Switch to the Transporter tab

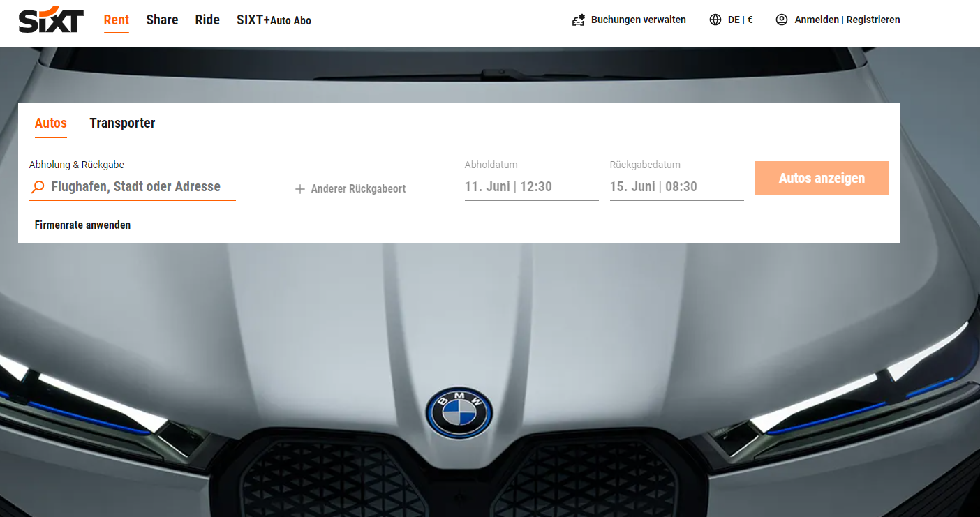click(122, 123)
